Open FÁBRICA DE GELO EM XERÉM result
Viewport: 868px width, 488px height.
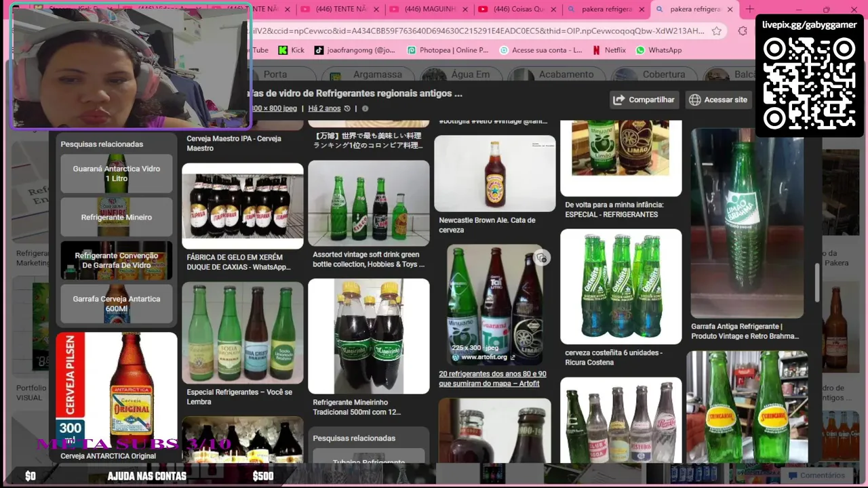239,262
